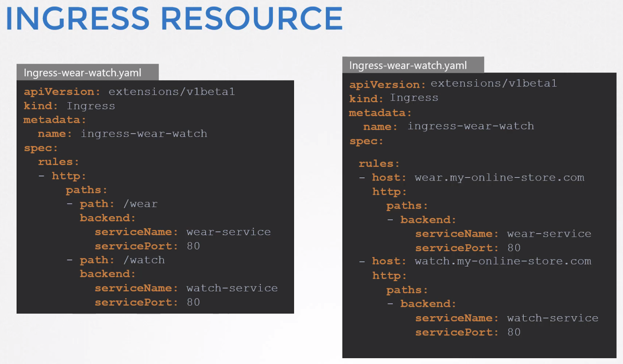Screen dimensions: 623x364
Task: Click left panel metadata key
Action: click(x=55, y=120)
